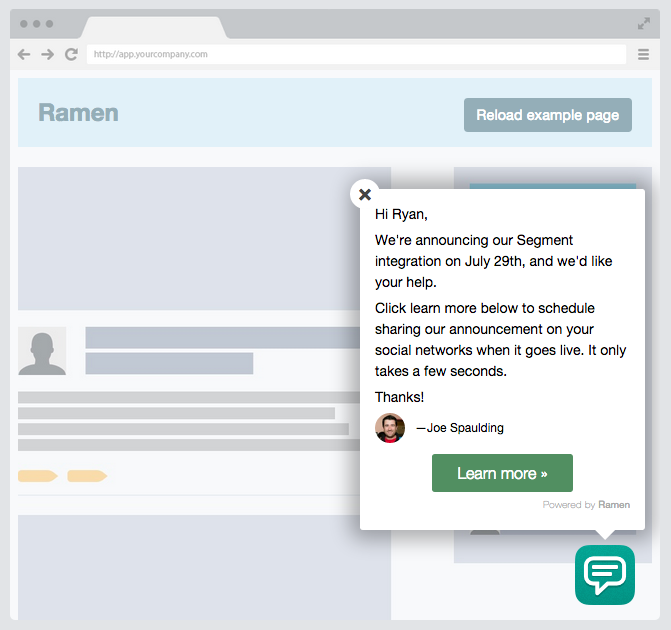Click the fullscreen expand arrows icon
The height and width of the screenshot is (630, 671).
[644, 24]
